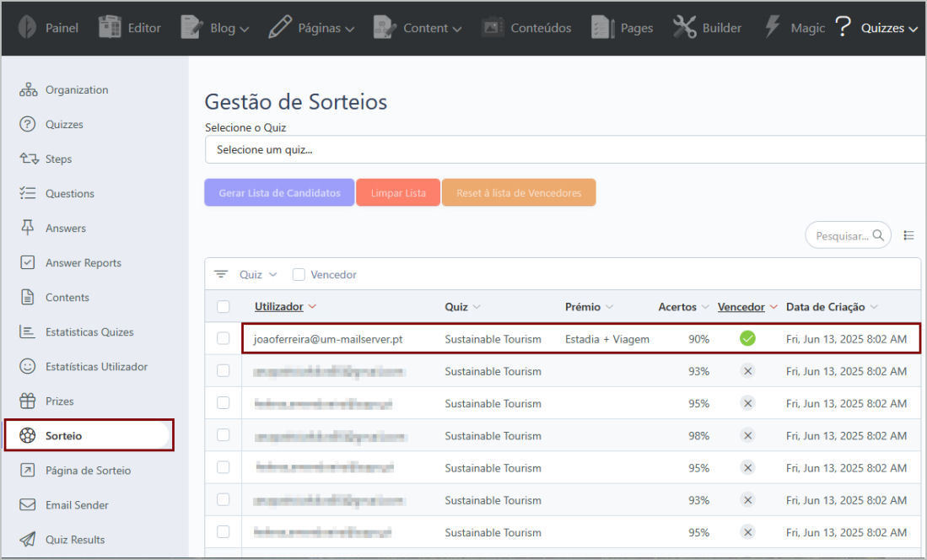Click the Organization sidebar icon
The image size is (927, 560).
[28, 90]
